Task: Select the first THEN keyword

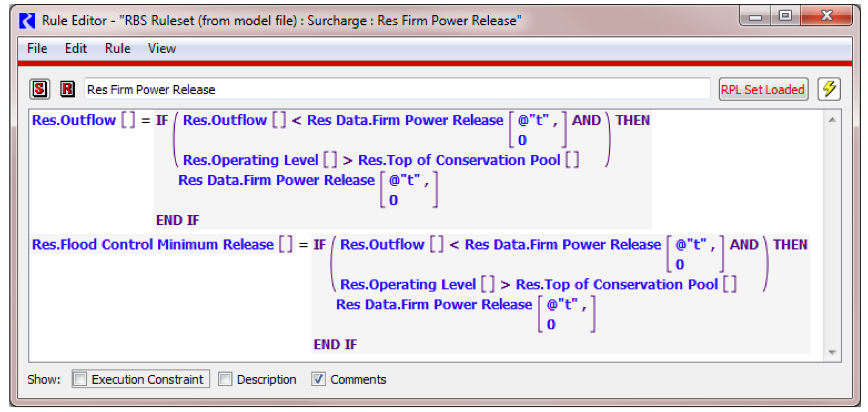Action: click(x=632, y=120)
